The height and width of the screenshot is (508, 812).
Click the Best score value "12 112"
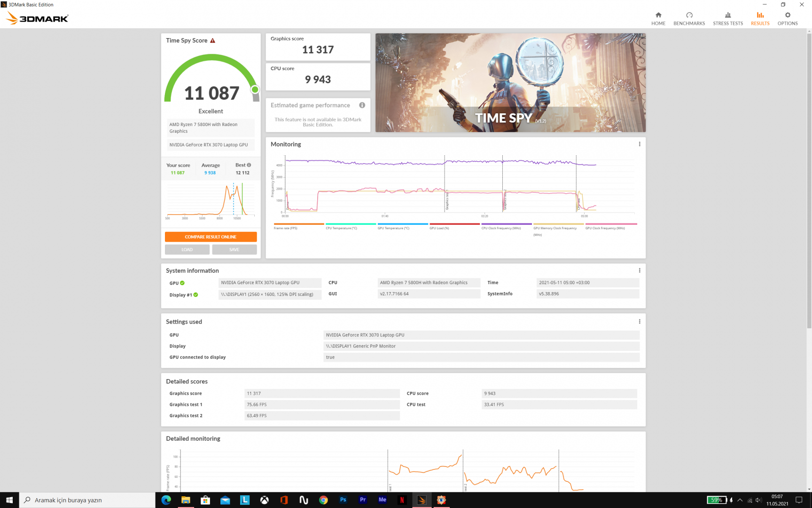coord(242,173)
